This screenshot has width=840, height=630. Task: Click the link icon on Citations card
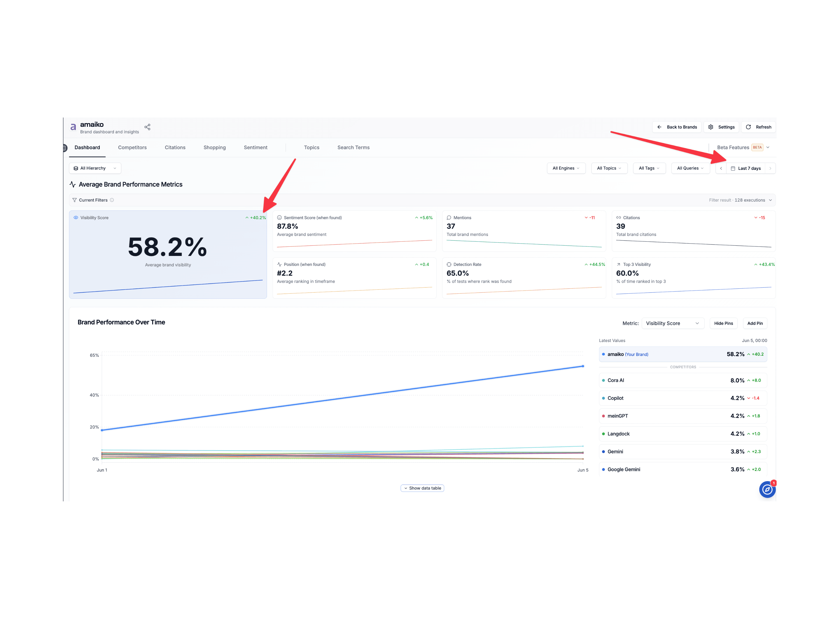click(619, 218)
